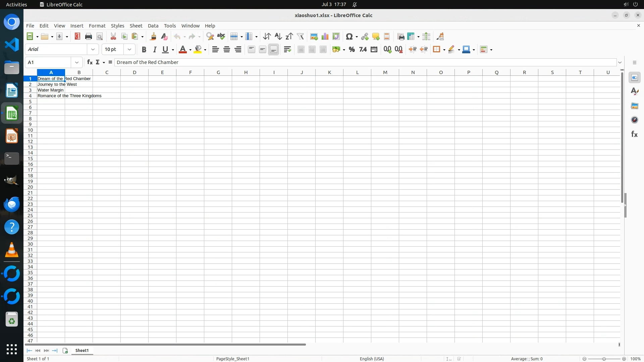Open the Format menu
The height and width of the screenshot is (362, 644).
(x=97, y=26)
